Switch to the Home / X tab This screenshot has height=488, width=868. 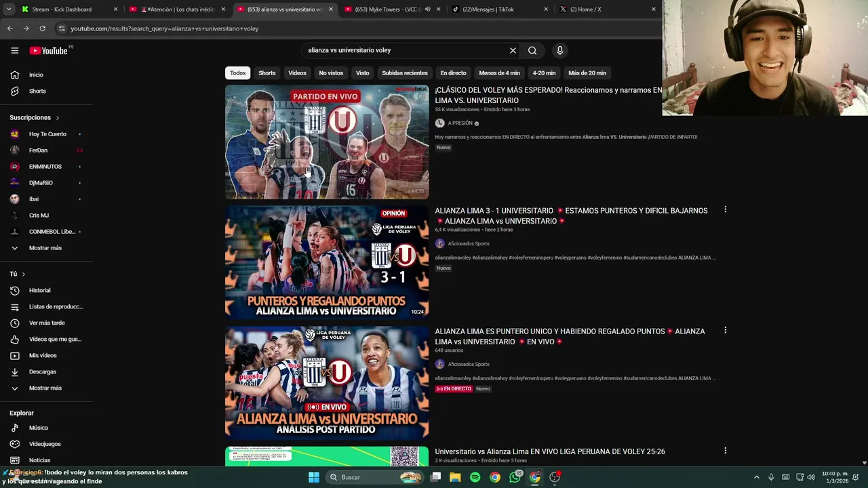[x=608, y=9]
